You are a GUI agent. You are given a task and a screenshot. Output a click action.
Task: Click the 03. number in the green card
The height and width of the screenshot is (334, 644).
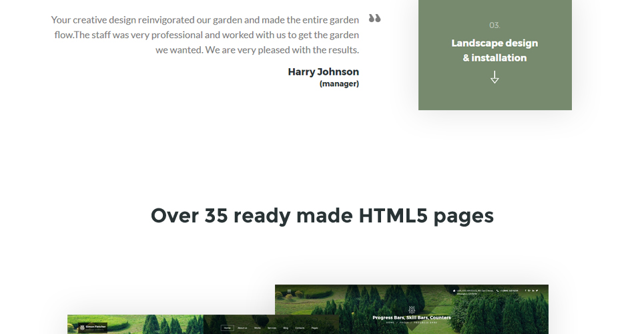(x=495, y=25)
